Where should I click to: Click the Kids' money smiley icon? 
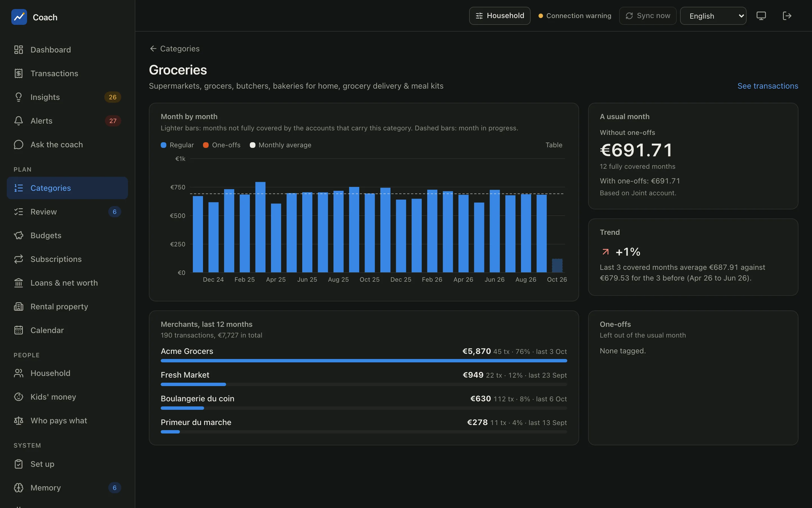[x=18, y=397]
